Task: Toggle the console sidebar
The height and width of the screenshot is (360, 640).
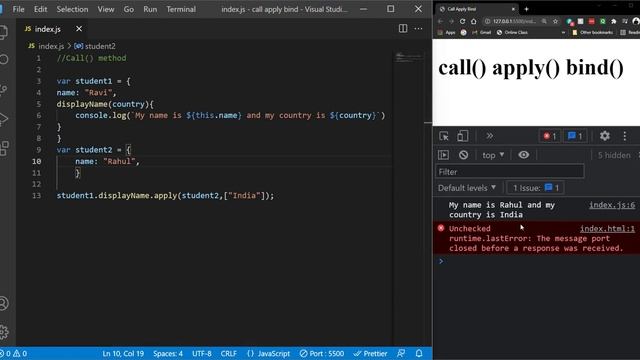Action: pyautogui.click(x=443, y=155)
